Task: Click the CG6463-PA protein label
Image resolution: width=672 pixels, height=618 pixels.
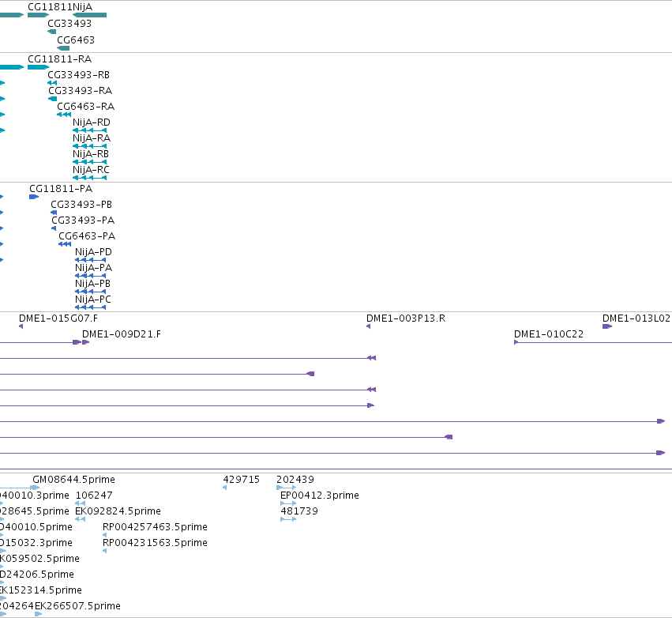Action: (87, 236)
